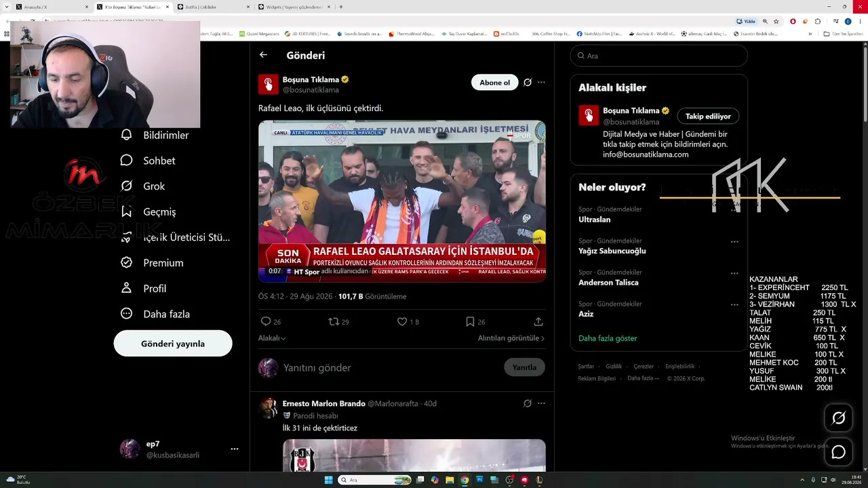Open a new browser tab

pos(341,7)
